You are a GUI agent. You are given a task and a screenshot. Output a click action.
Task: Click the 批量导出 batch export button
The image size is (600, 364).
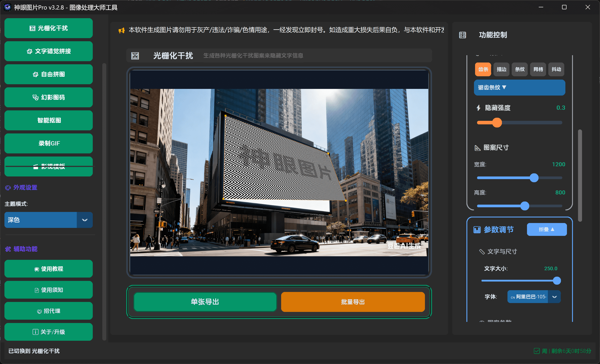click(x=353, y=302)
